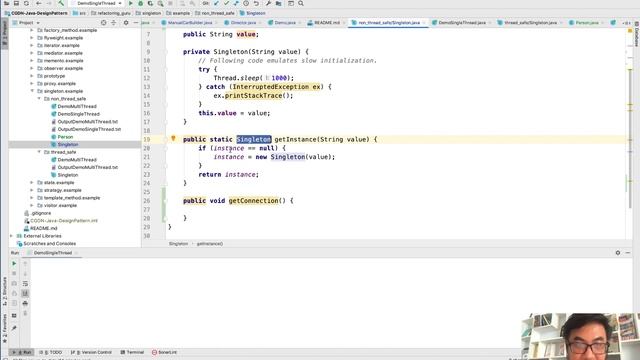Screen dimensions: 640x360
Task: Expand the visitor.example folder
Action: click(x=32, y=205)
